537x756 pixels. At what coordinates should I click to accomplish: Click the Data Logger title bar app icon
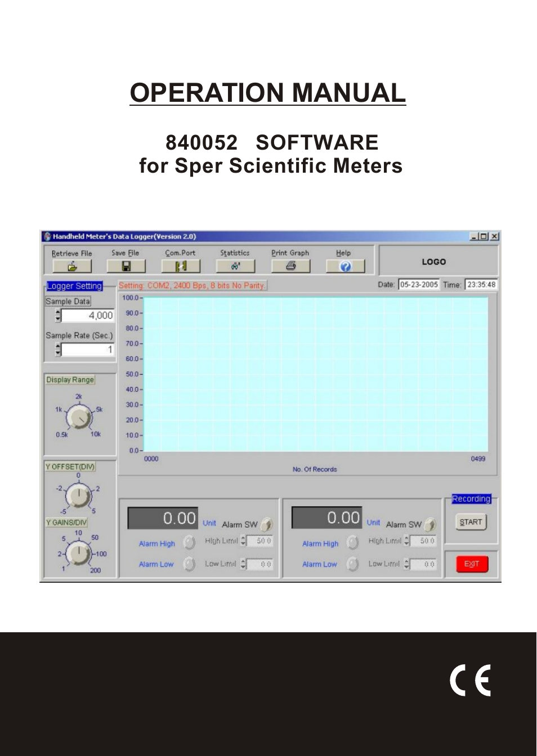tap(47, 237)
